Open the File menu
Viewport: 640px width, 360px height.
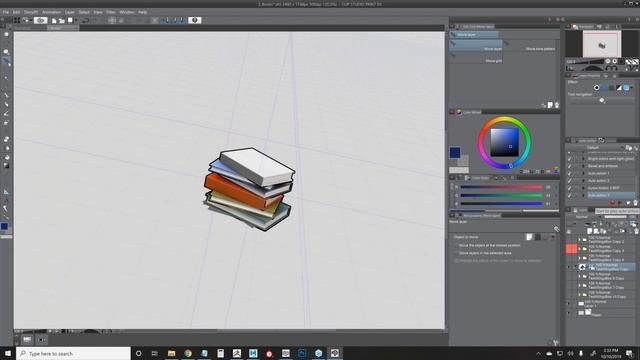click(x=6, y=12)
